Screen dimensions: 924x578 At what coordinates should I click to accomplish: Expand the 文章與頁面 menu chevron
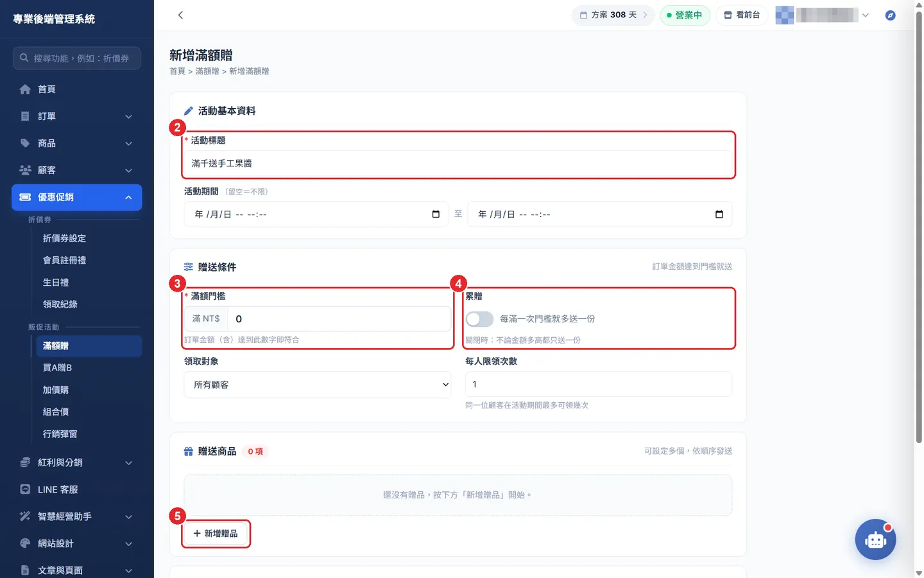tap(128, 570)
